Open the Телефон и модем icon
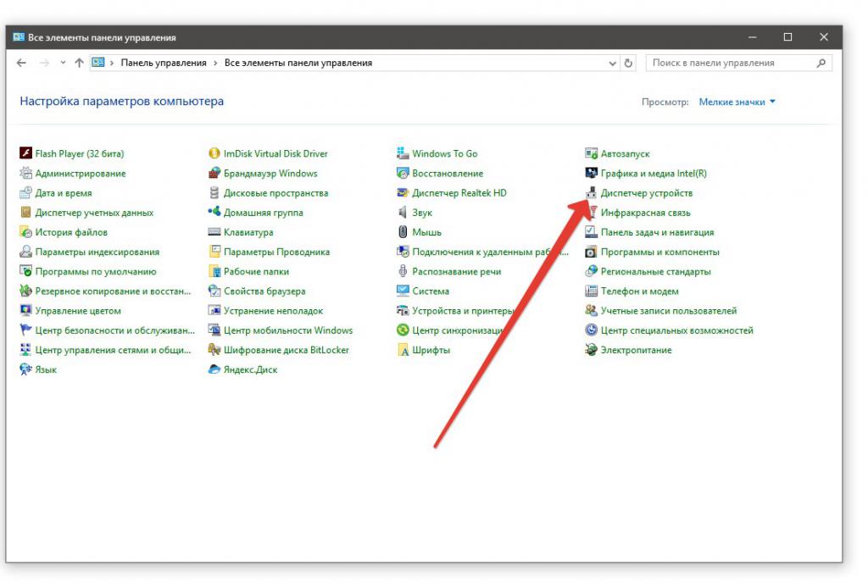 [x=591, y=291]
